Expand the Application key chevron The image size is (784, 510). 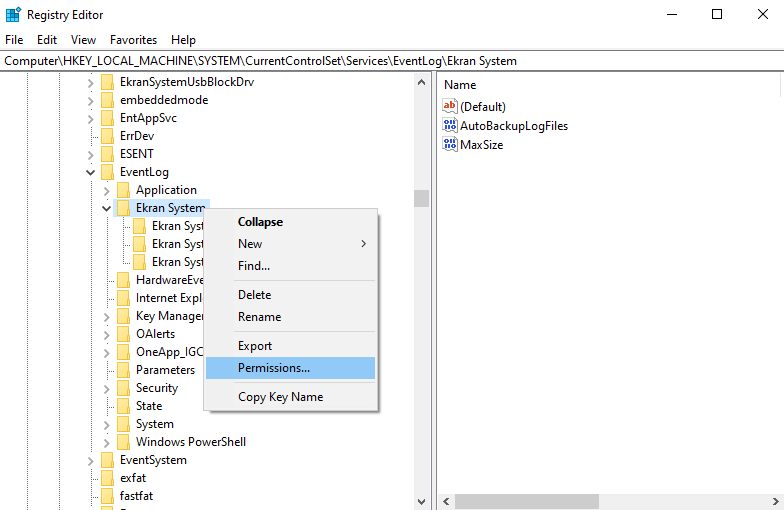click(x=107, y=190)
